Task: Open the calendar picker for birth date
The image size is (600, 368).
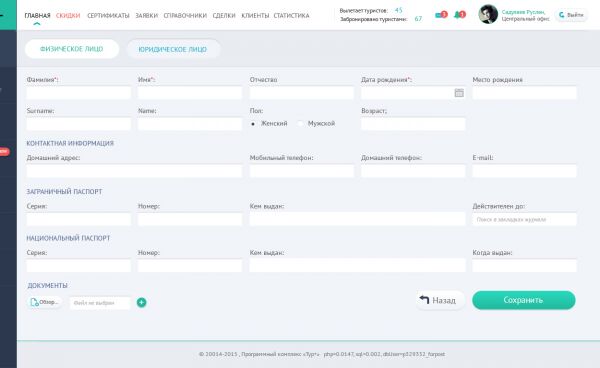Action: [459, 93]
